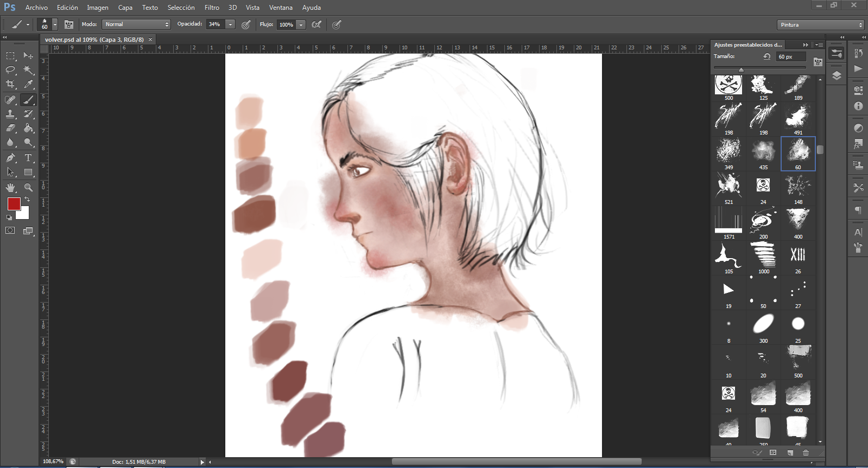This screenshot has height=468, width=868.
Task: Open the brush presets panel menu
Action: pyautogui.click(x=819, y=45)
